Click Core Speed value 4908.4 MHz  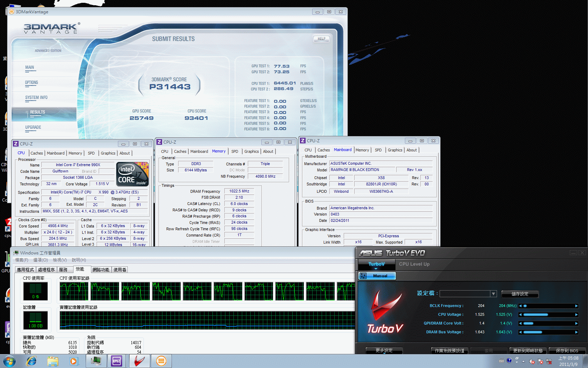click(58, 226)
